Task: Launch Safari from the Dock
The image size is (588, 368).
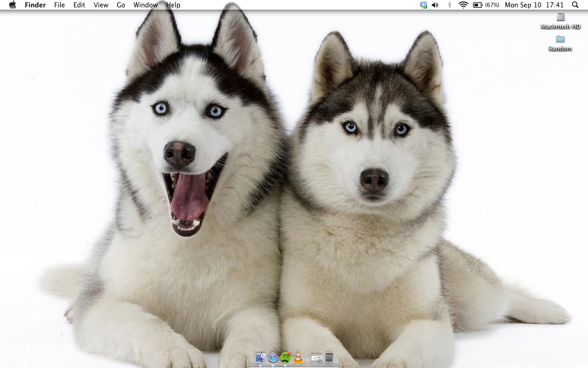Action: pos(273,357)
